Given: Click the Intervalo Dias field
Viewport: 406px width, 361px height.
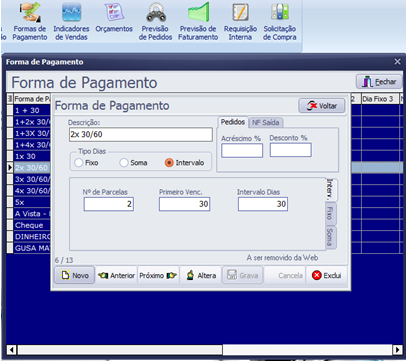Looking at the screenshot, I should click(263, 204).
